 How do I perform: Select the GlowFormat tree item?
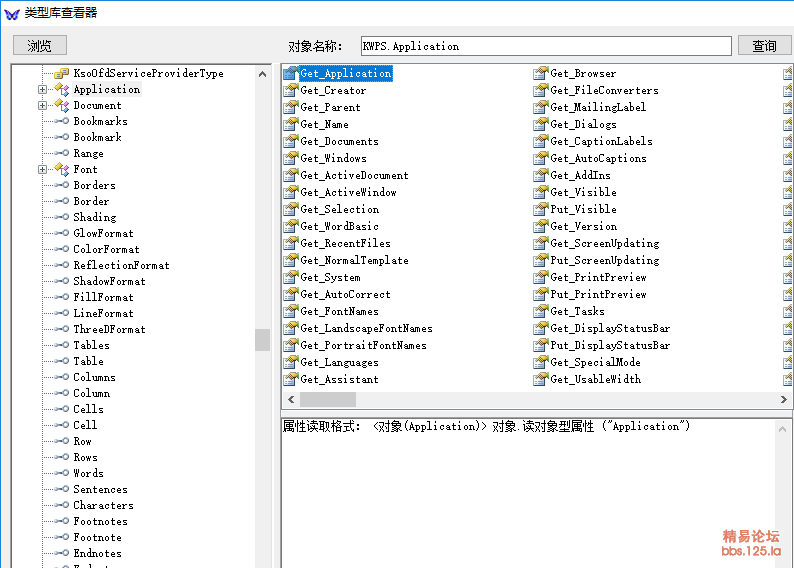click(103, 233)
